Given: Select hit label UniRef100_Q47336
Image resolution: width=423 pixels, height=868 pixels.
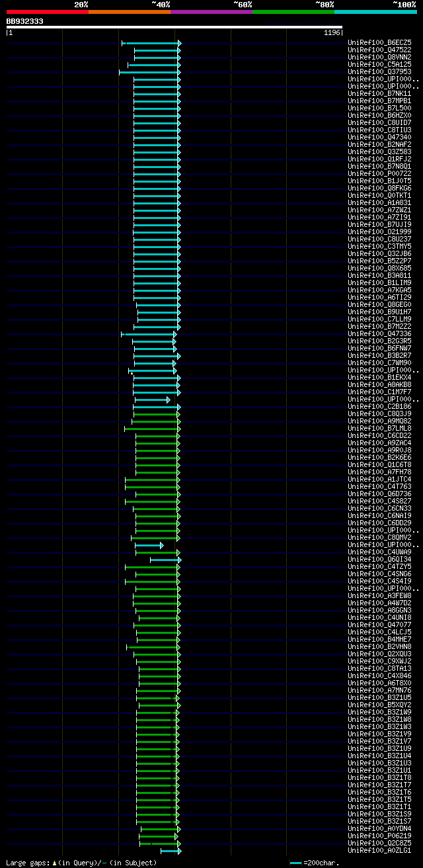Looking at the screenshot, I should (x=379, y=333).
